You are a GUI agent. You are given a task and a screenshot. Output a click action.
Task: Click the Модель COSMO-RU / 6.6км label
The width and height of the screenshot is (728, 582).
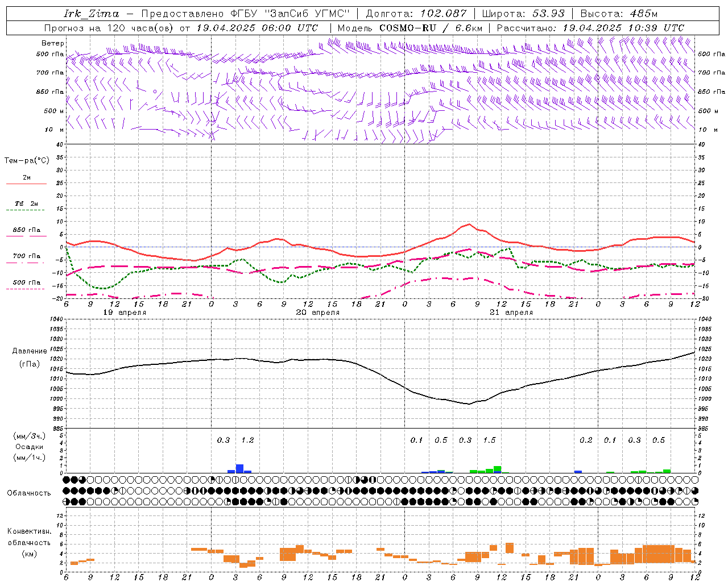409,28
